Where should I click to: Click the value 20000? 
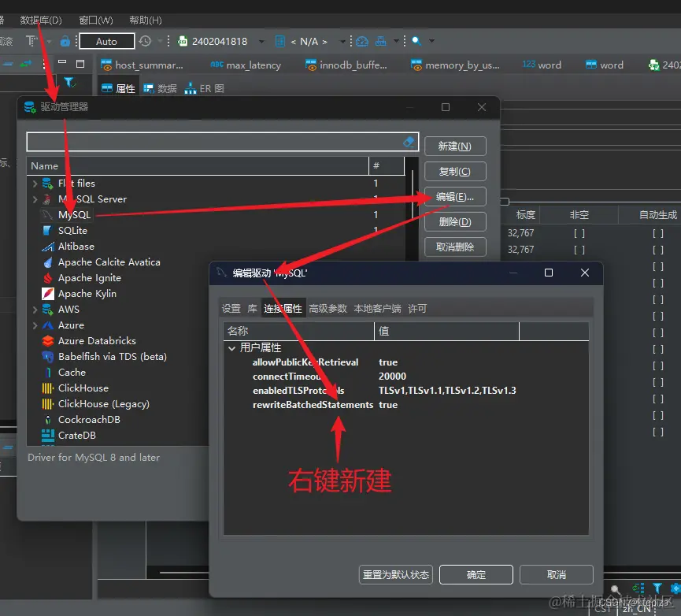pyautogui.click(x=392, y=377)
